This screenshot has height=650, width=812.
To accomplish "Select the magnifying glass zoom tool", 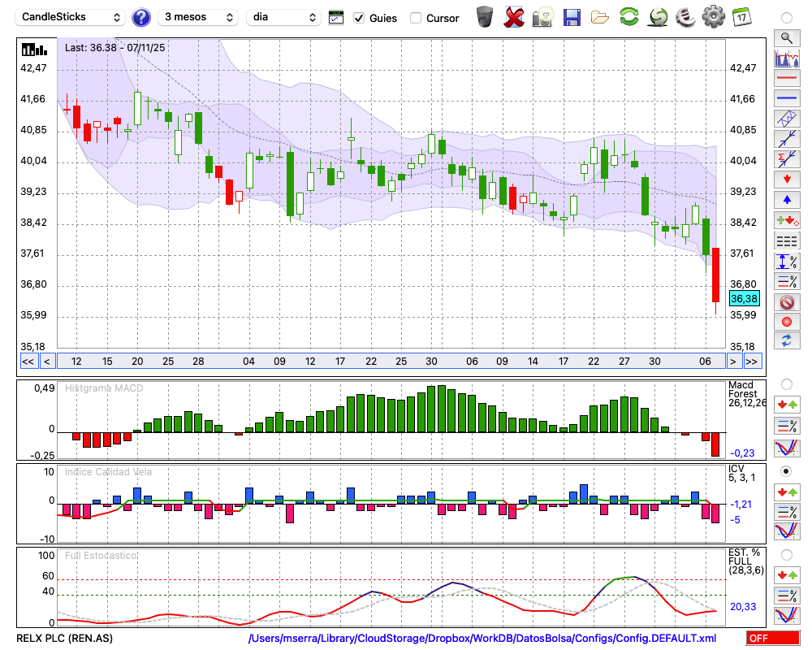I will 787,38.
